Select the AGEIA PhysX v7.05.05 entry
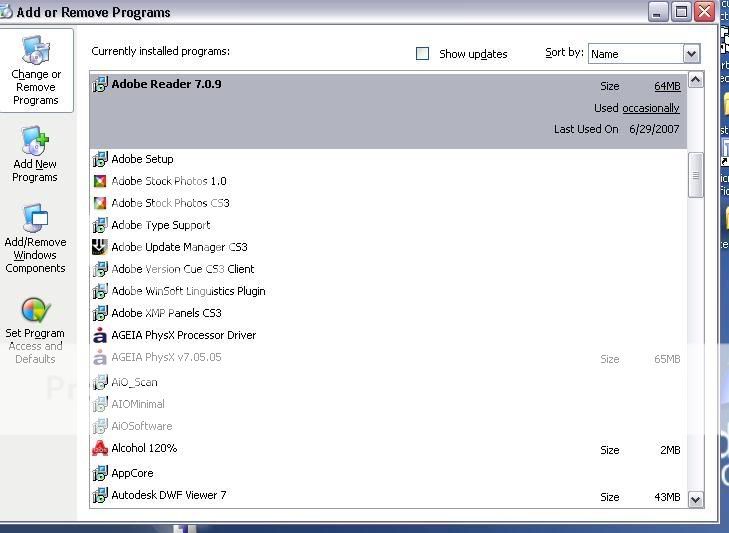The width and height of the screenshot is (729, 533). click(x=388, y=358)
